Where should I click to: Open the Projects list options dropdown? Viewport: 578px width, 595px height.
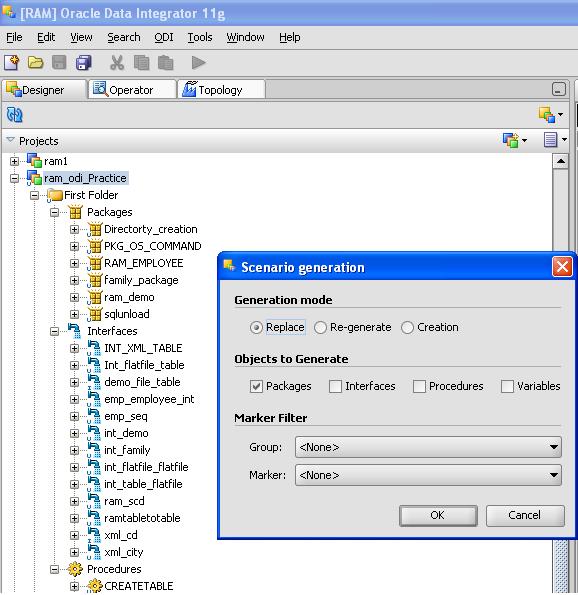tap(555, 140)
